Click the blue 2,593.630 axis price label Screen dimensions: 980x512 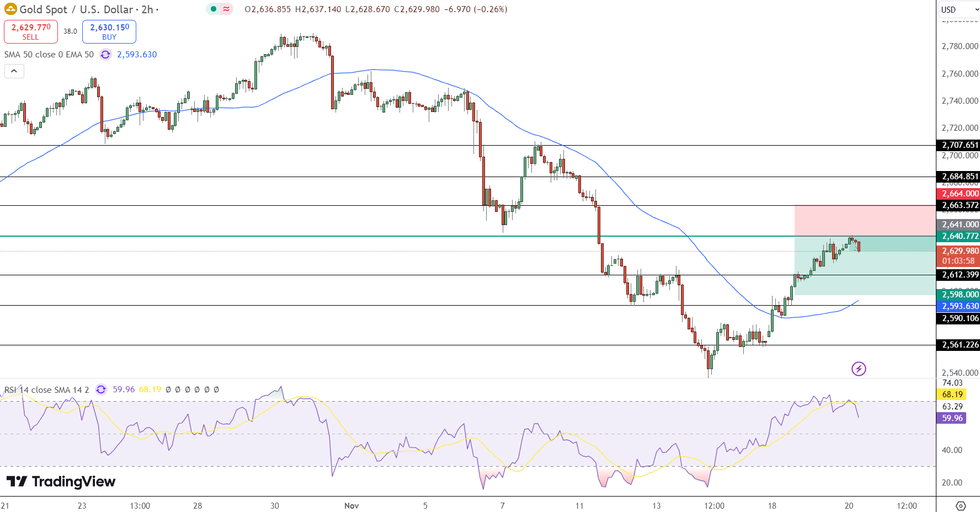point(958,306)
